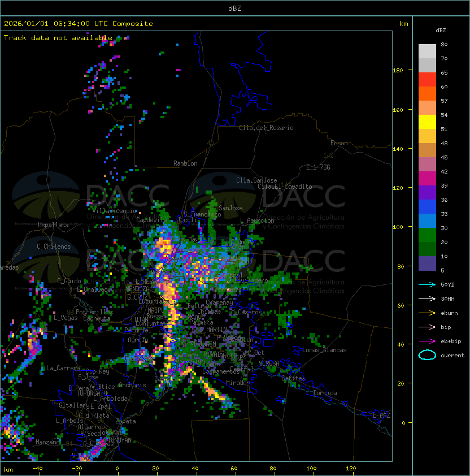Click the cyan 50YD arrow icon
This screenshot has height=476, width=470.
point(427,285)
